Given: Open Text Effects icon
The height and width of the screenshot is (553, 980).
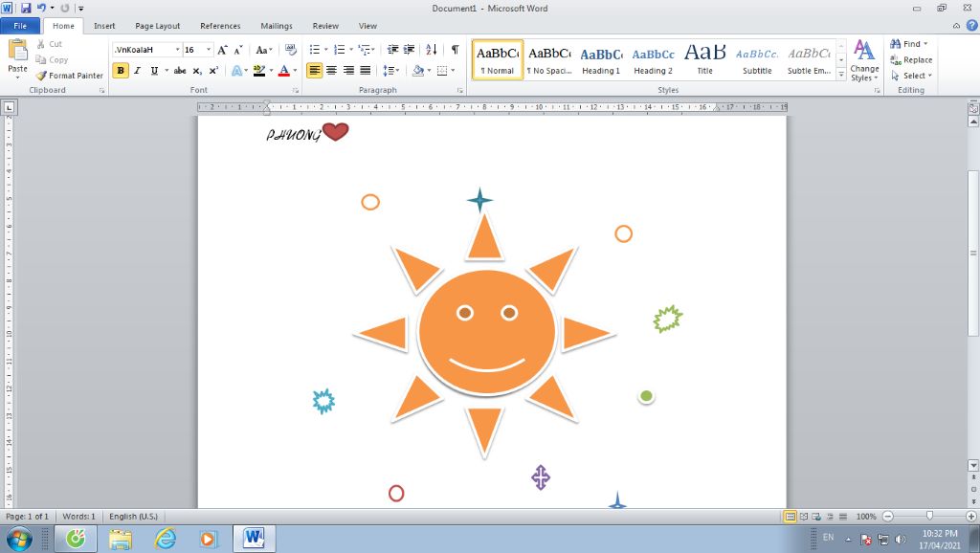Looking at the screenshot, I should (x=237, y=71).
